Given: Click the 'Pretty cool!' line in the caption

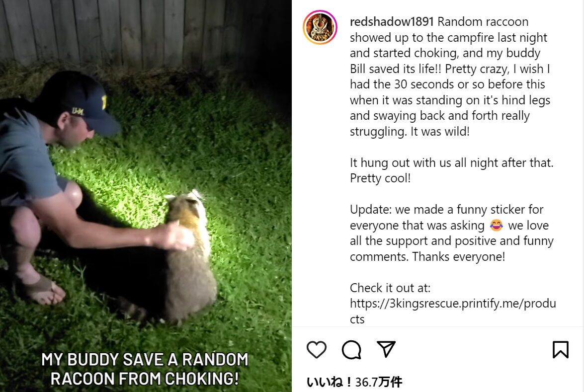Looking at the screenshot, I should coord(380,178).
